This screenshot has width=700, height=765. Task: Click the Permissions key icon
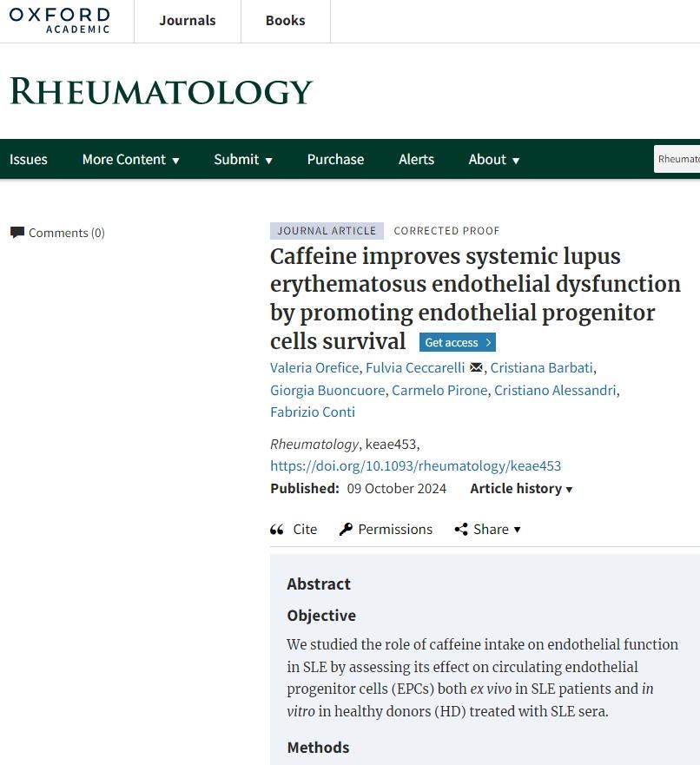coord(346,529)
